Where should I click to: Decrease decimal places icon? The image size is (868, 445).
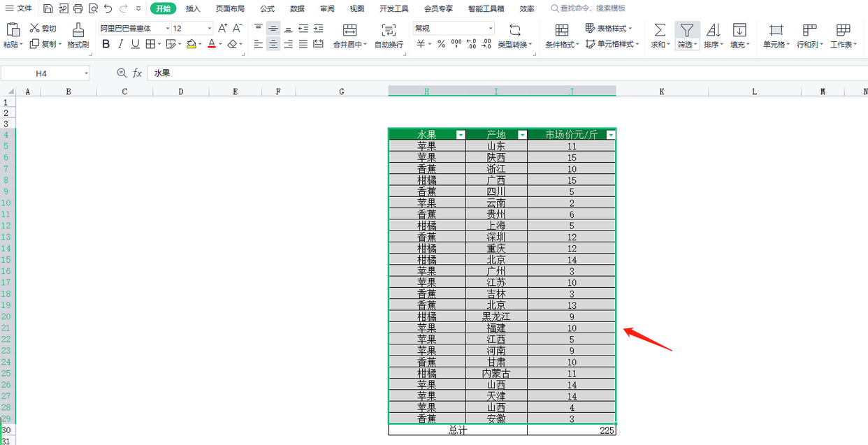tap(486, 44)
